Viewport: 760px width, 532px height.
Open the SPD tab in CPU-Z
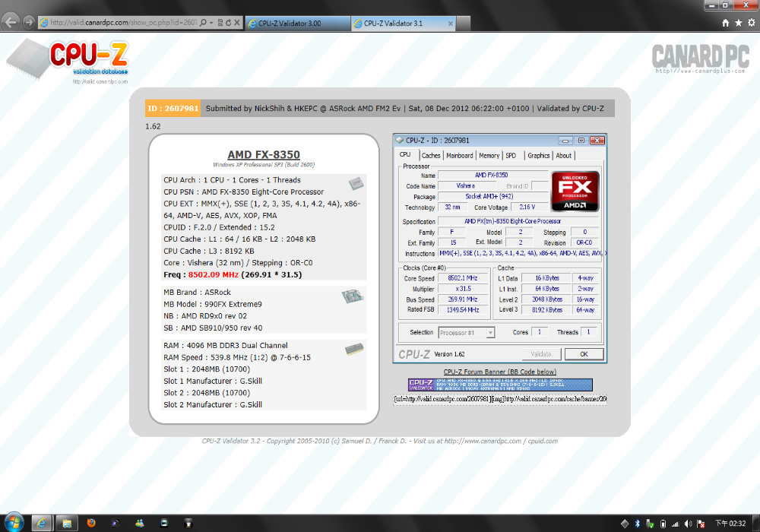511,156
